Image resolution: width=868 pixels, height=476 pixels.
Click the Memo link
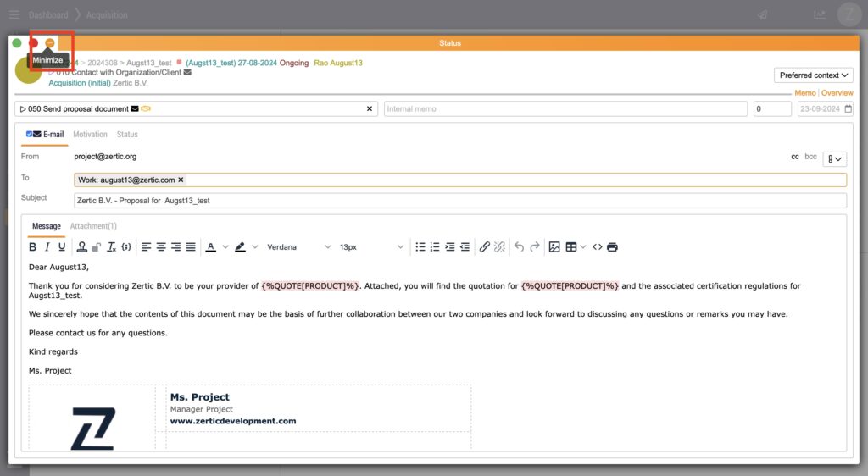804,93
